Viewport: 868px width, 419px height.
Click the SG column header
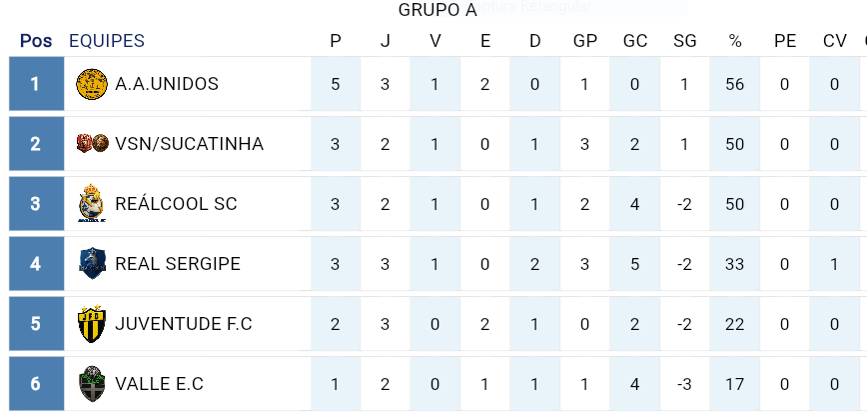pyautogui.click(x=685, y=41)
